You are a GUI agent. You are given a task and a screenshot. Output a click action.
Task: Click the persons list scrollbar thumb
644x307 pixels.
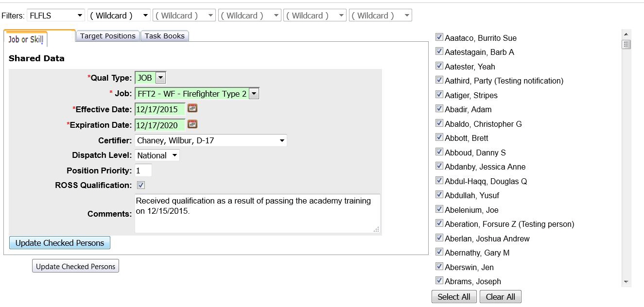(x=626, y=45)
